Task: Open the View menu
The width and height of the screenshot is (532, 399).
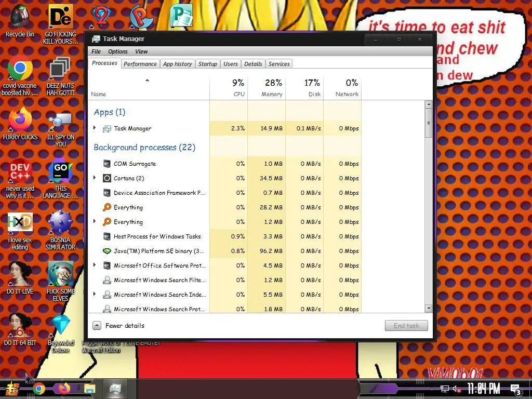Action: pyautogui.click(x=141, y=51)
